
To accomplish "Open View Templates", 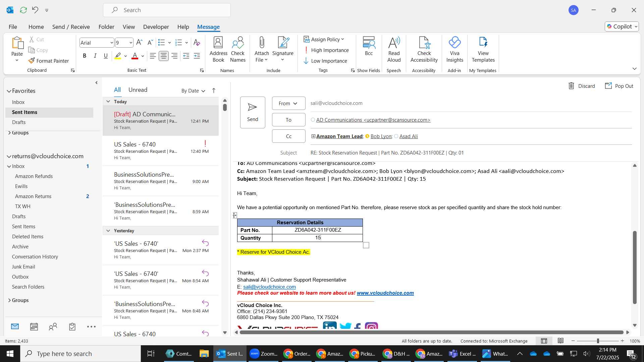I will 483,50.
